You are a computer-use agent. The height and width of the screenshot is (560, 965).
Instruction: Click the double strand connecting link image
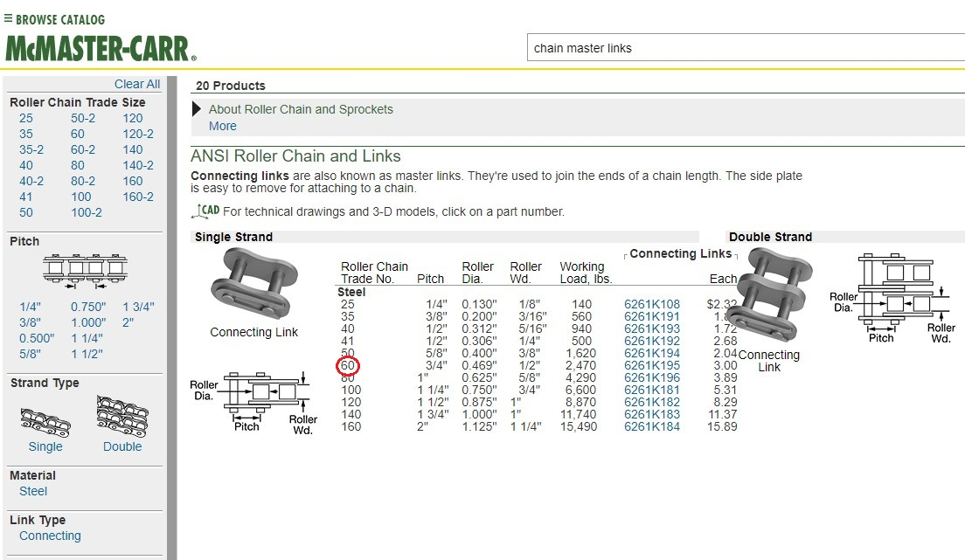[769, 294]
